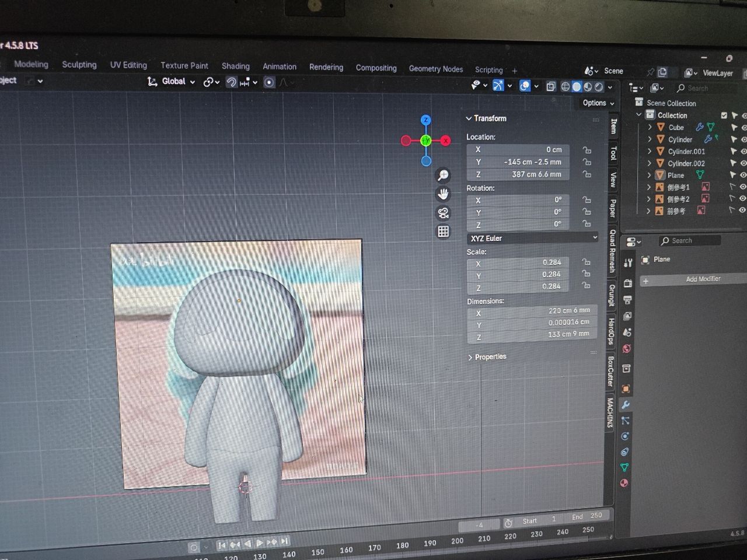Enable proportional editing icon in header
This screenshot has height=560, width=747.
(269, 82)
